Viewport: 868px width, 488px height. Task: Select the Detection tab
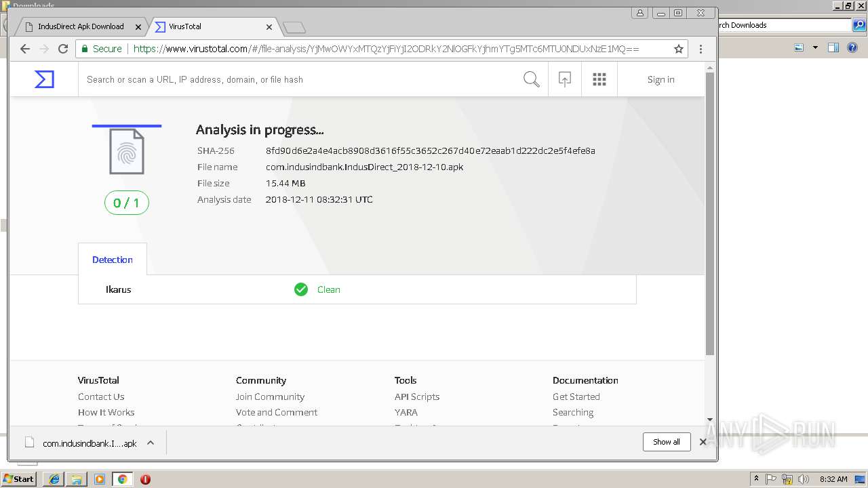tap(113, 260)
